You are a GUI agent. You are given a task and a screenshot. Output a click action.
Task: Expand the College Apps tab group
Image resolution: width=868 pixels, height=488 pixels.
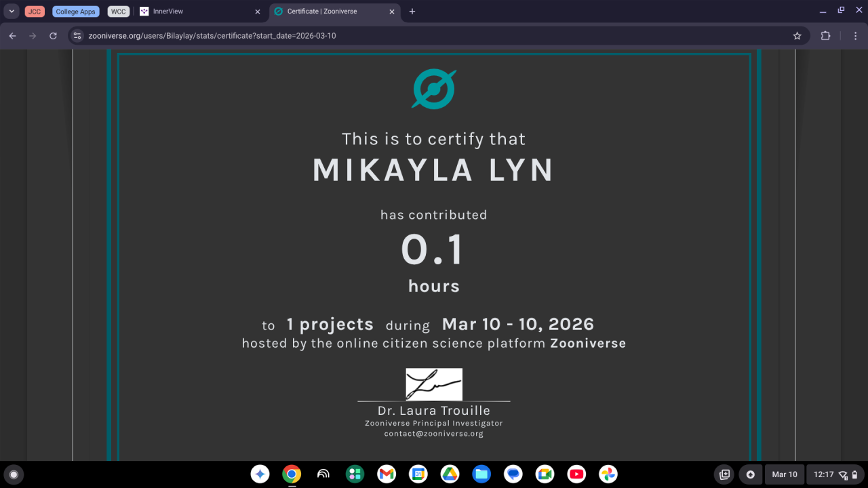76,12
